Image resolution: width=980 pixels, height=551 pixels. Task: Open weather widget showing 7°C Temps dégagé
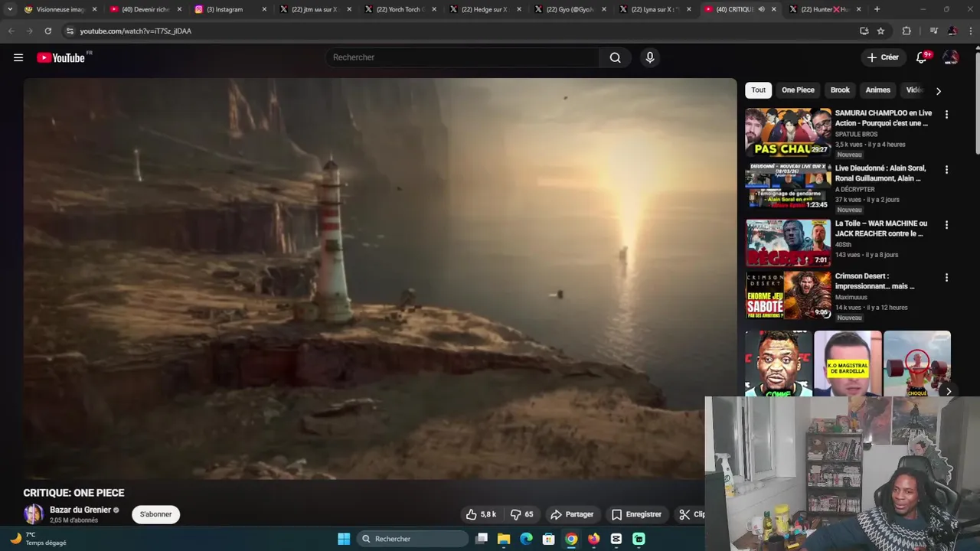[x=38, y=539]
